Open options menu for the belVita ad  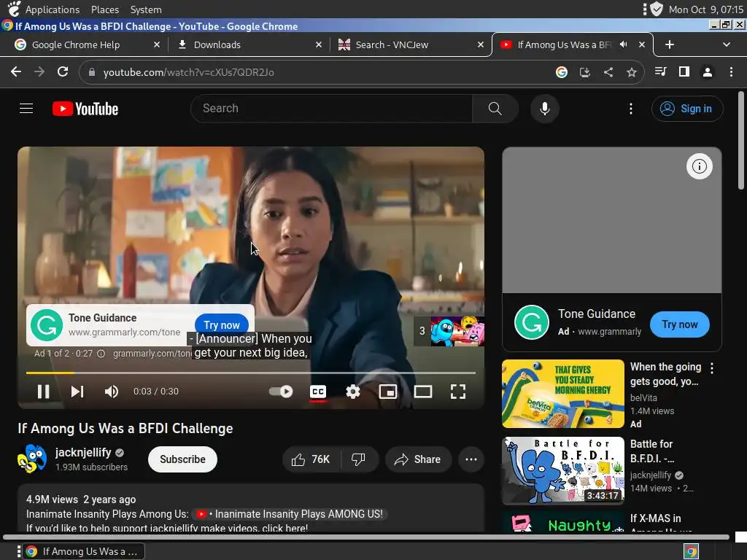coord(712,367)
